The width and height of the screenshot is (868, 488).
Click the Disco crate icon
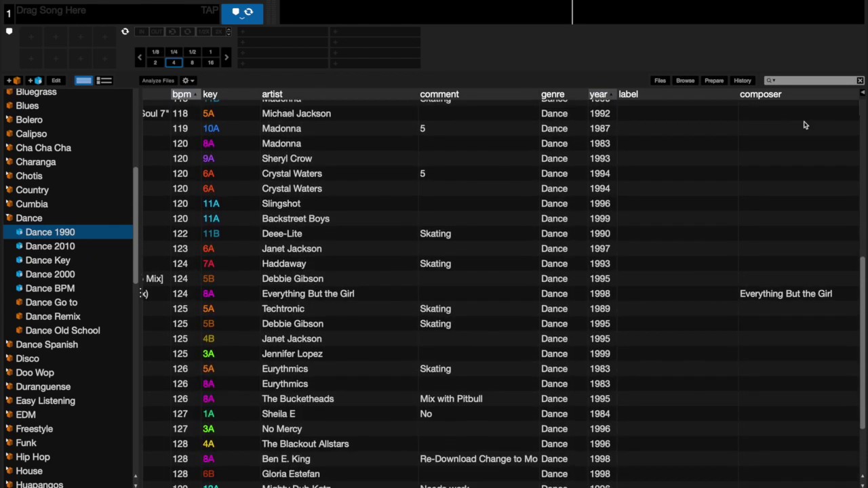(9, 359)
